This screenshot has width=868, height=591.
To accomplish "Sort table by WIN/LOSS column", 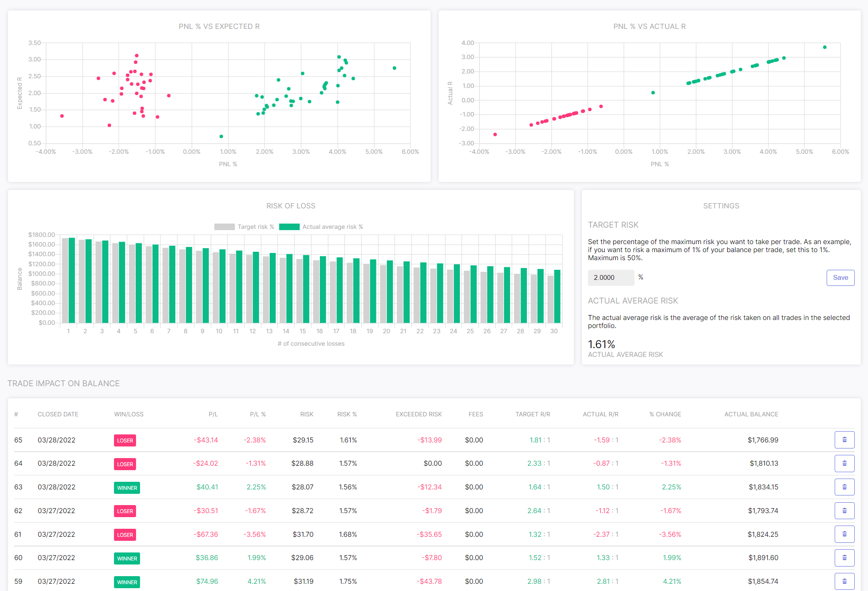I will point(129,414).
